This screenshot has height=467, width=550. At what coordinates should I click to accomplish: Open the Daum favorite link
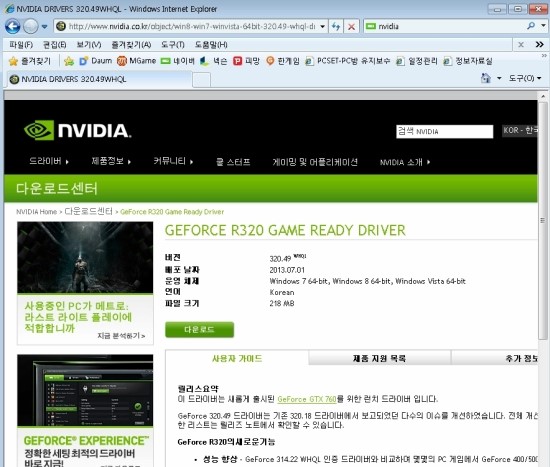(x=95, y=61)
